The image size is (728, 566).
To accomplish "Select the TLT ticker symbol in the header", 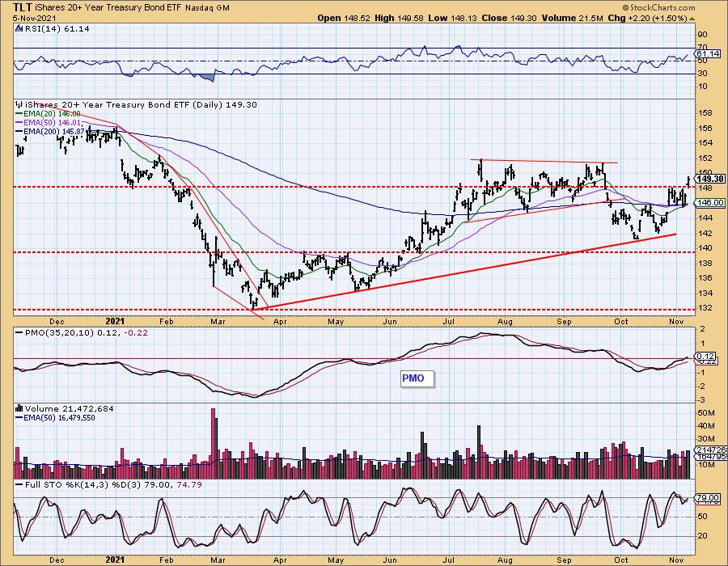I will pyautogui.click(x=23, y=7).
